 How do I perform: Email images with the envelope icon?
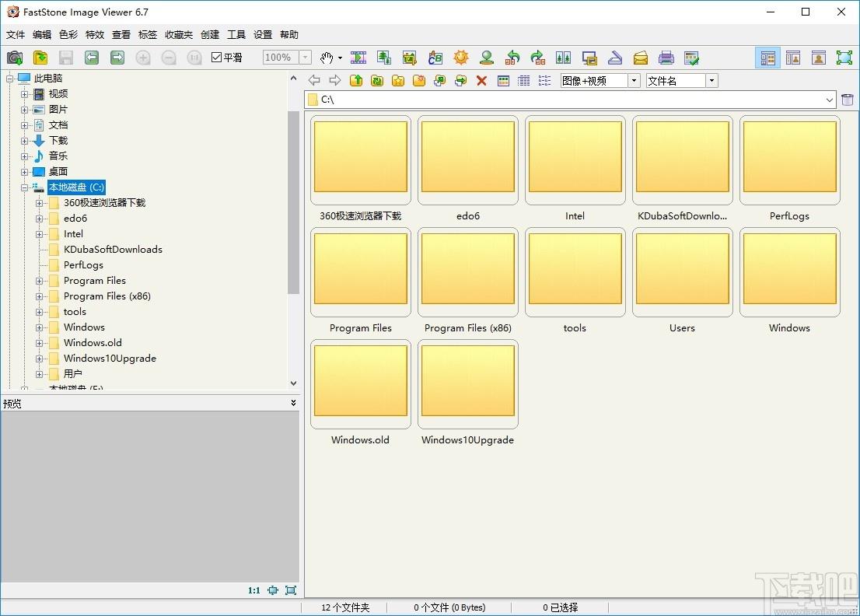pos(641,58)
